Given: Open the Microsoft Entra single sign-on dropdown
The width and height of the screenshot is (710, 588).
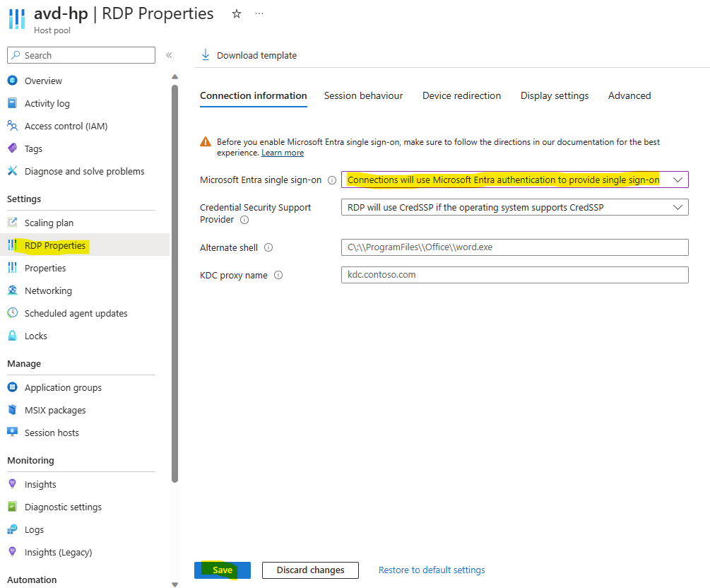Looking at the screenshot, I should (x=515, y=180).
